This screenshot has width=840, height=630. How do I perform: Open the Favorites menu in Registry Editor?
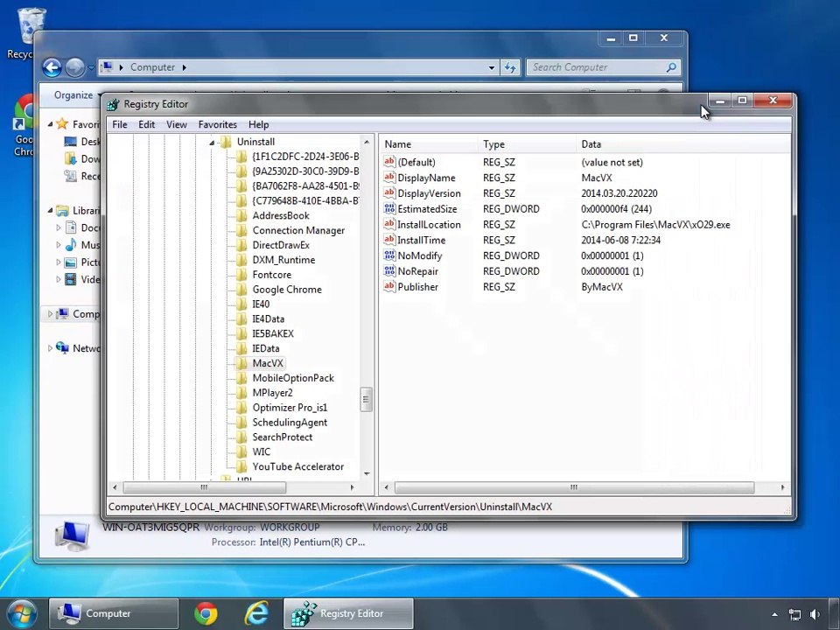click(218, 124)
